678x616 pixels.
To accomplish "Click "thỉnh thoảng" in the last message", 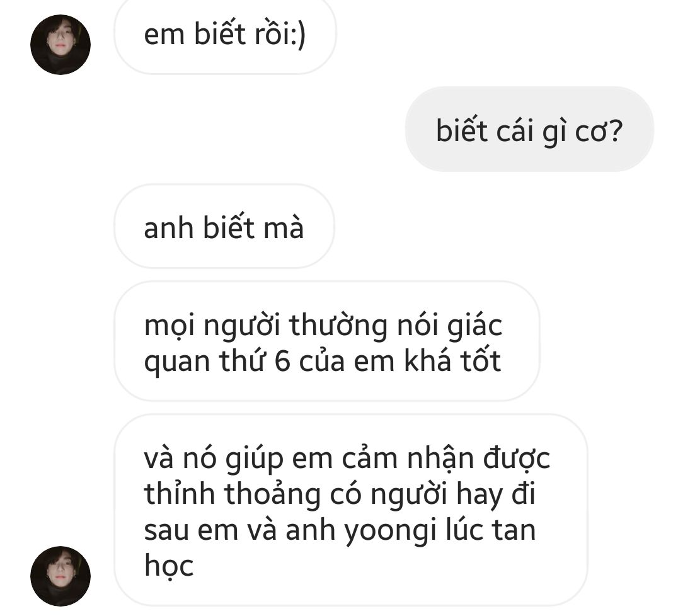I will point(232,495).
